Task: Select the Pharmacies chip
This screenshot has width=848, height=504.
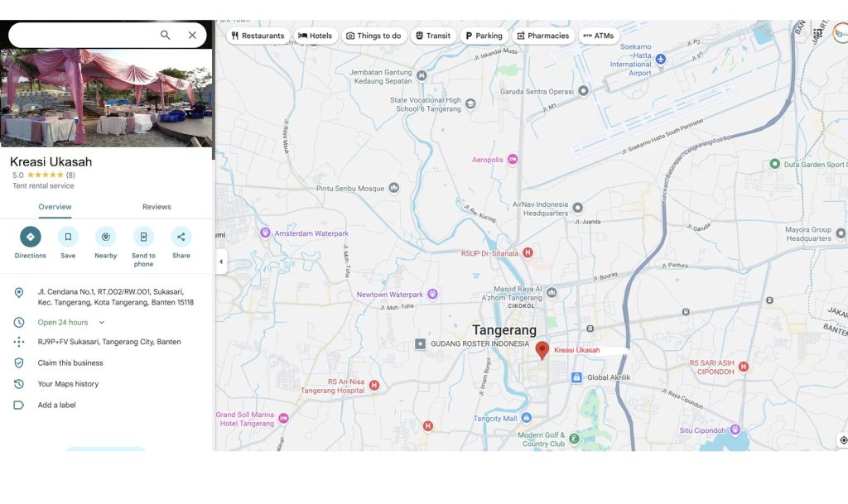Action: [543, 36]
